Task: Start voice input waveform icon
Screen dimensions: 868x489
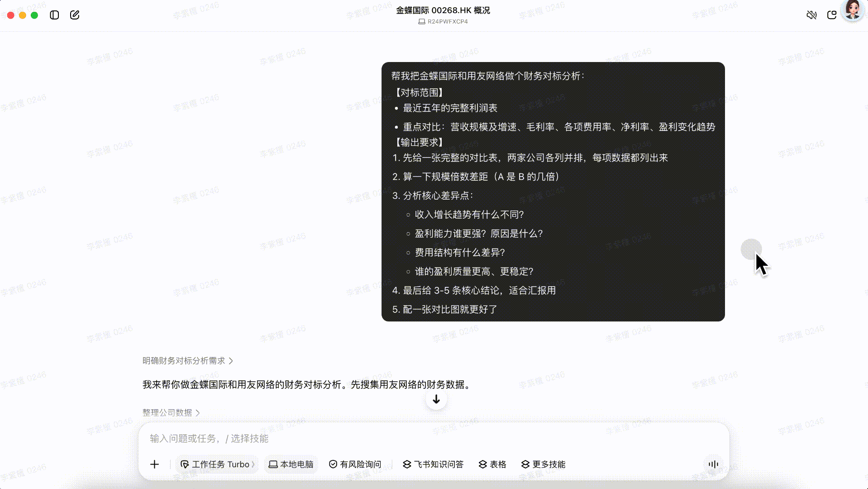Action: [713, 464]
